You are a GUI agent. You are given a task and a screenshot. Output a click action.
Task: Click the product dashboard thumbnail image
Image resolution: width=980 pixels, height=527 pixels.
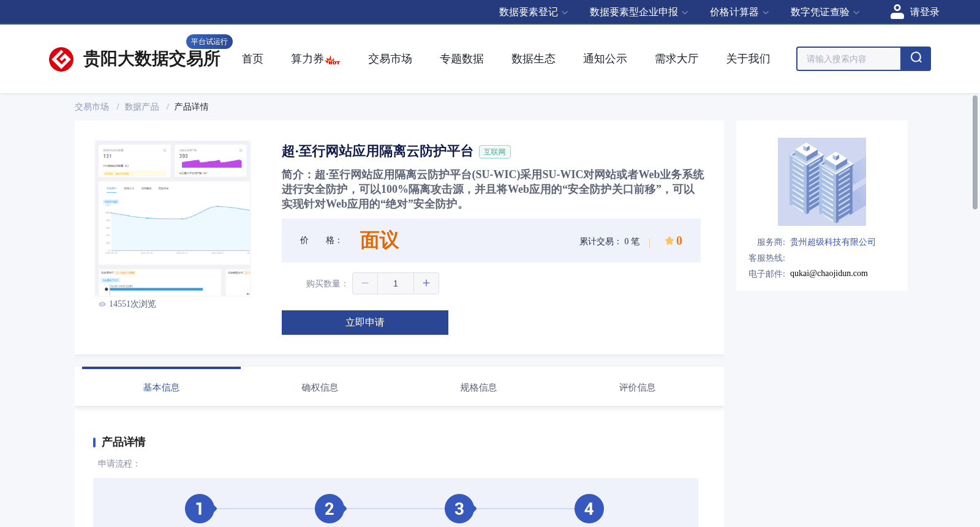point(173,219)
